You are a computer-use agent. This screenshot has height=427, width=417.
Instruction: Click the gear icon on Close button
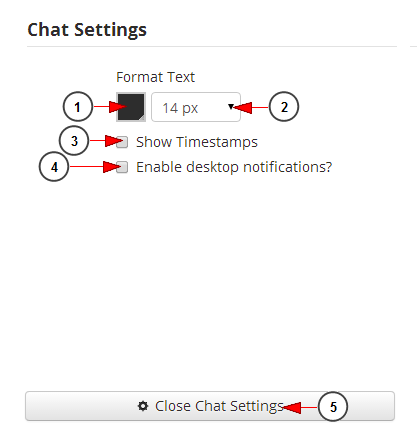pyautogui.click(x=143, y=406)
